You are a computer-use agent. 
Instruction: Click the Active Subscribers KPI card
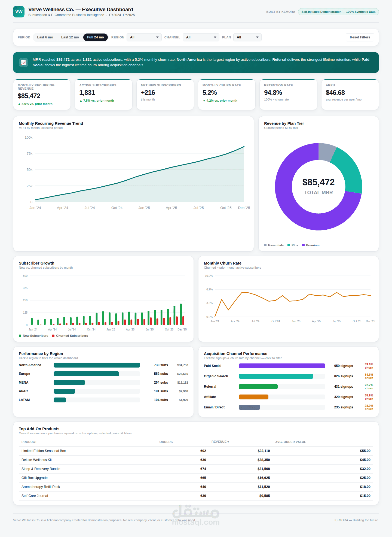click(103, 95)
